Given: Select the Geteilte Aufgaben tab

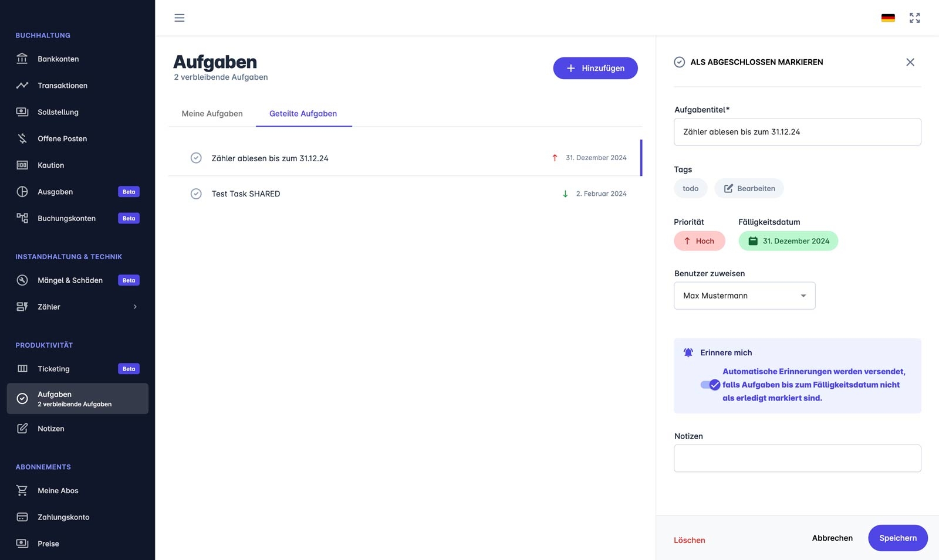Looking at the screenshot, I should (303, 114).
